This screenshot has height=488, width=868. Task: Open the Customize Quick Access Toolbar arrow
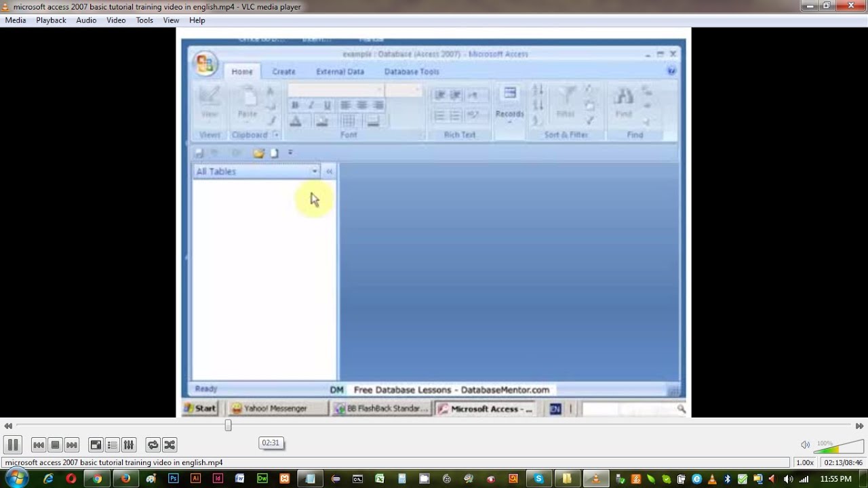[290, 153]
